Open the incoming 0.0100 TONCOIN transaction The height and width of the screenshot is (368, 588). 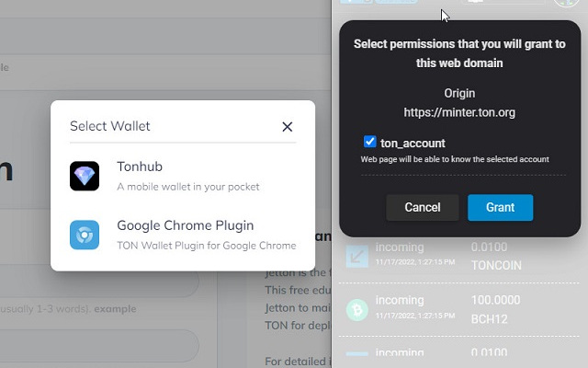[459, 255]
